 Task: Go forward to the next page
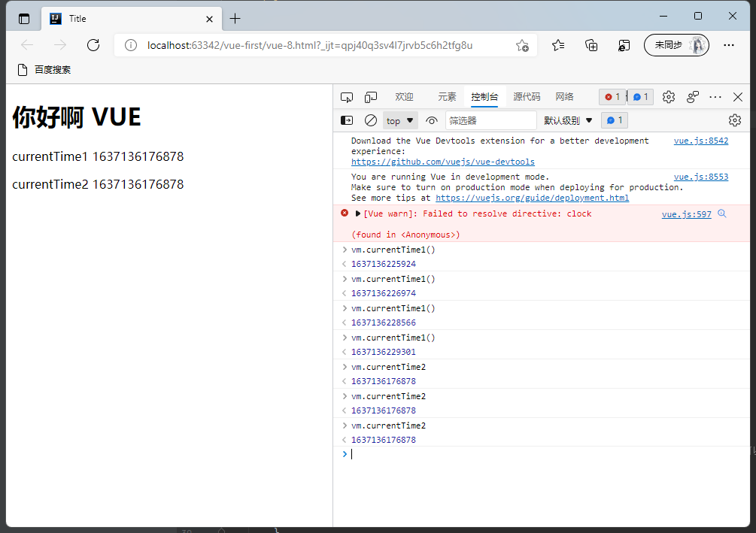coord(60,45)
